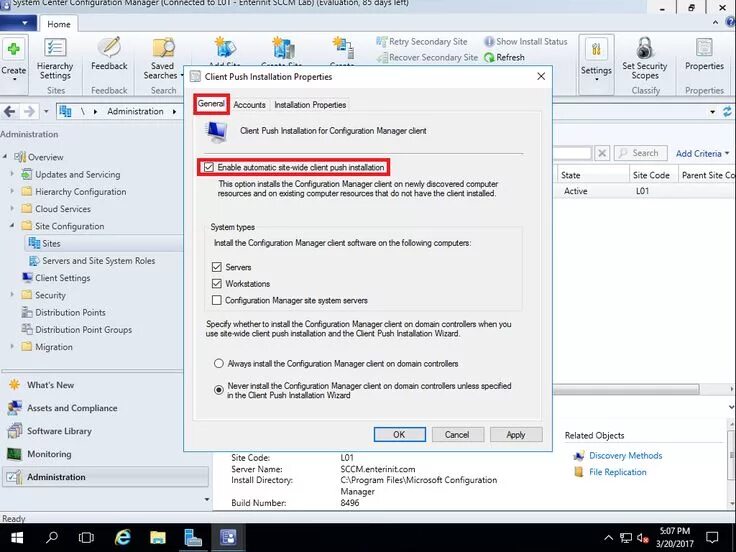Viewport: 736px width, 552px height.
Task: Click Show Install Status in ribbon
Action: pyautogui.click(x=525, y=42)
